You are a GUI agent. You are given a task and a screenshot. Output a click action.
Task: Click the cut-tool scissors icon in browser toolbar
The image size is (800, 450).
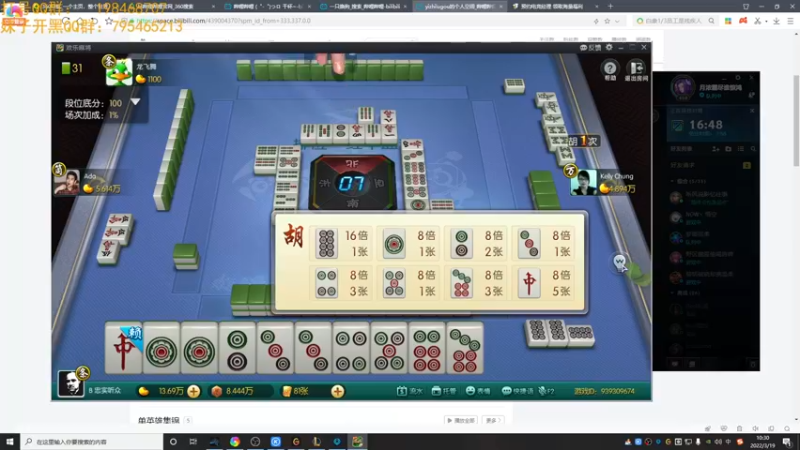757,21
